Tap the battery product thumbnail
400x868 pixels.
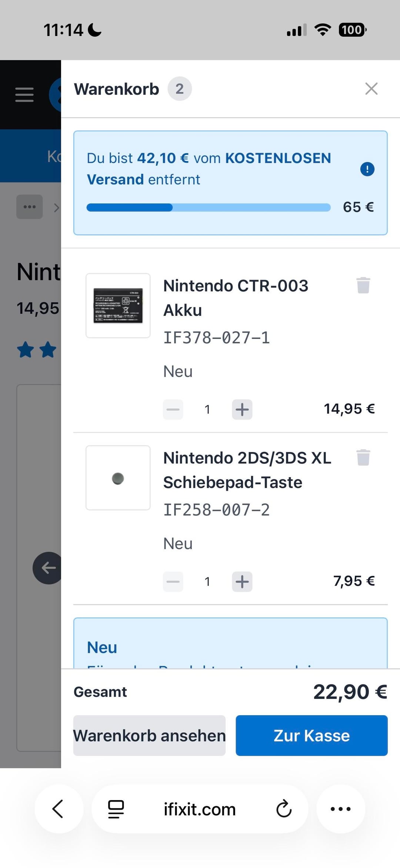click(118, 306)
